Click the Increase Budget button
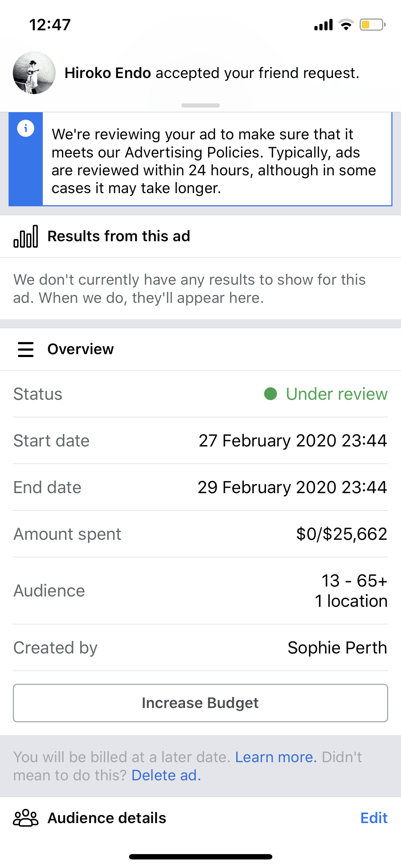401x868 pixels. (x=200, y=703)
